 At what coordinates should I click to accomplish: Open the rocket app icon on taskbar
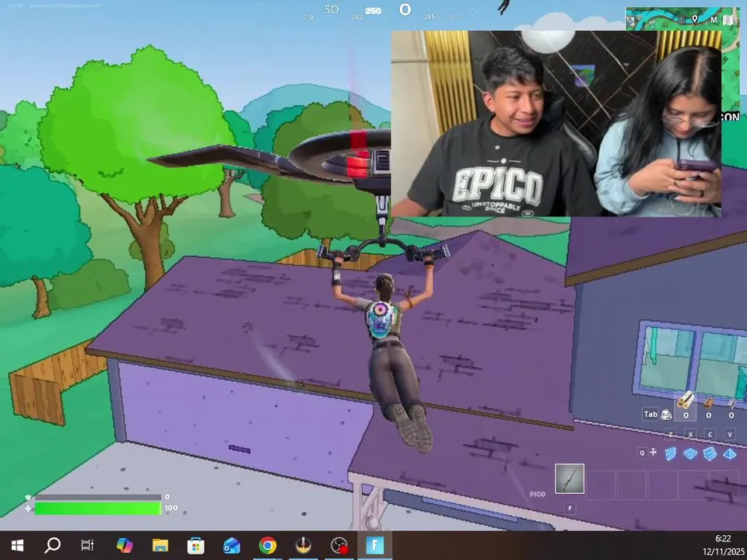pyautogui.click(x=303, y=545)
